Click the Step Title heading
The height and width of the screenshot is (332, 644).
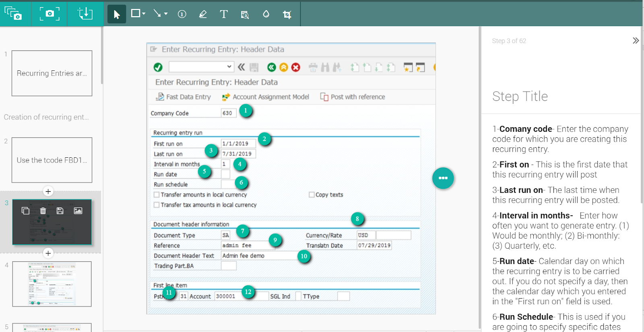click(520, 97)
